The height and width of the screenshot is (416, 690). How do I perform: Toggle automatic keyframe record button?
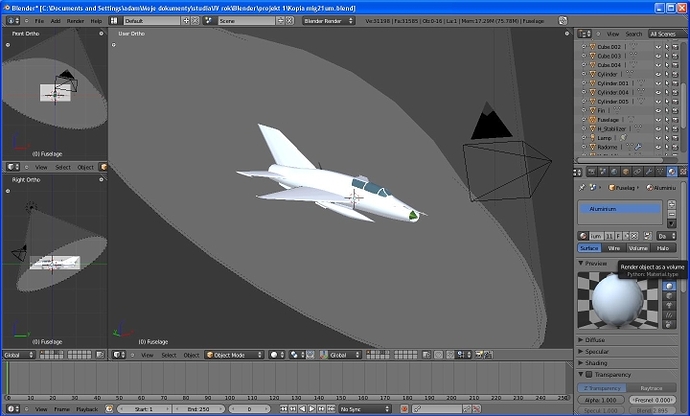tap(404, 409)
